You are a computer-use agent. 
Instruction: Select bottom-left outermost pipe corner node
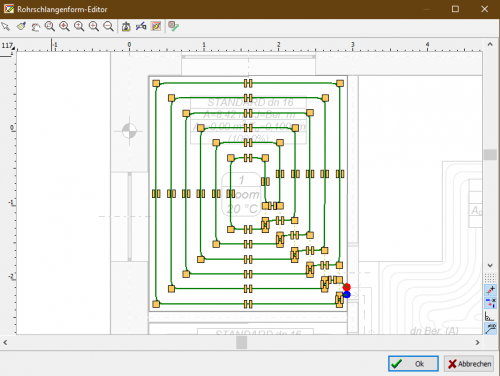[x=156, y=304]
